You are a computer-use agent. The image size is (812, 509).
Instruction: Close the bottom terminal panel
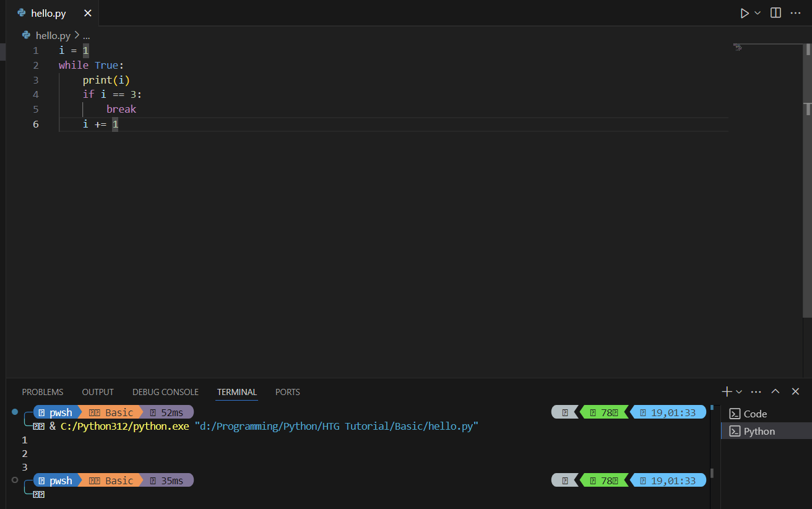coord(796,391)
